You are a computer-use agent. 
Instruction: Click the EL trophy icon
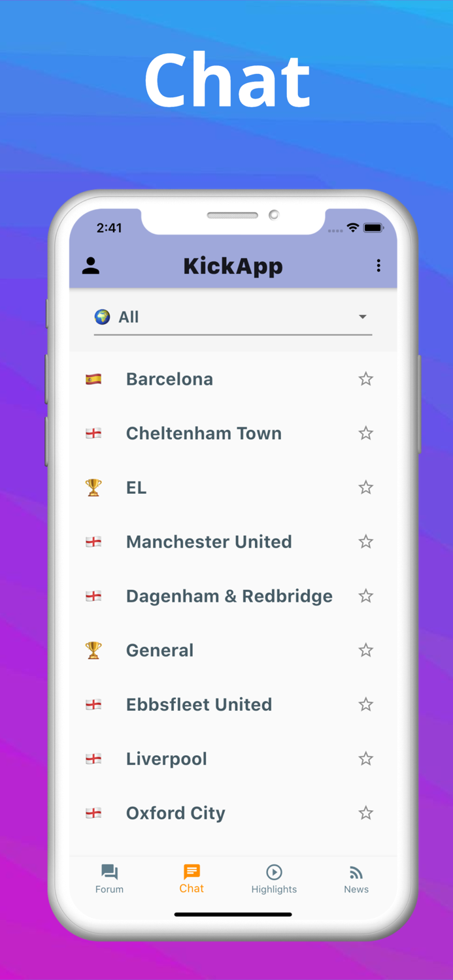click(x=93, y=487)
